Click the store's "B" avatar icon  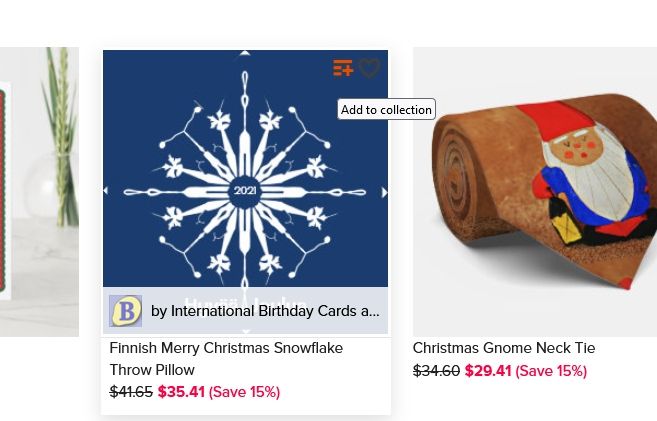126,311
